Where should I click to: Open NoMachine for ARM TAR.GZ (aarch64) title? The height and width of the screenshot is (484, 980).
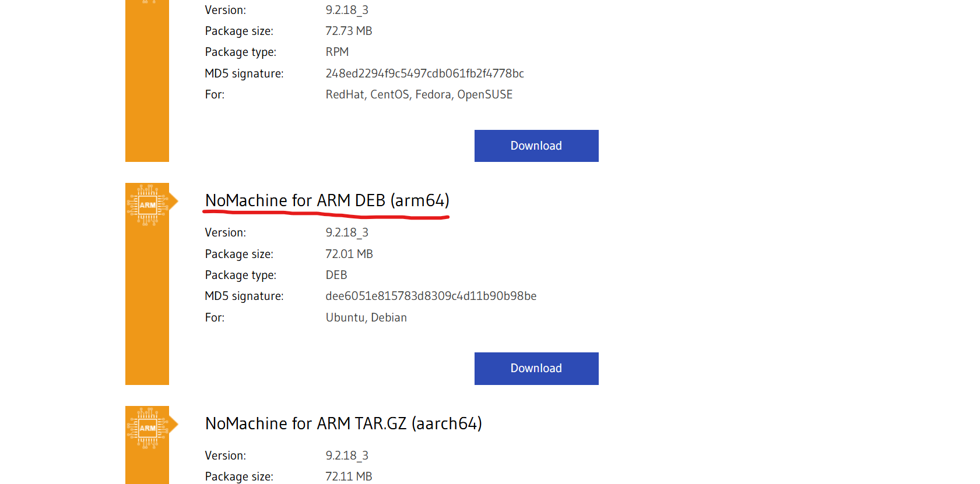point(343,423)
